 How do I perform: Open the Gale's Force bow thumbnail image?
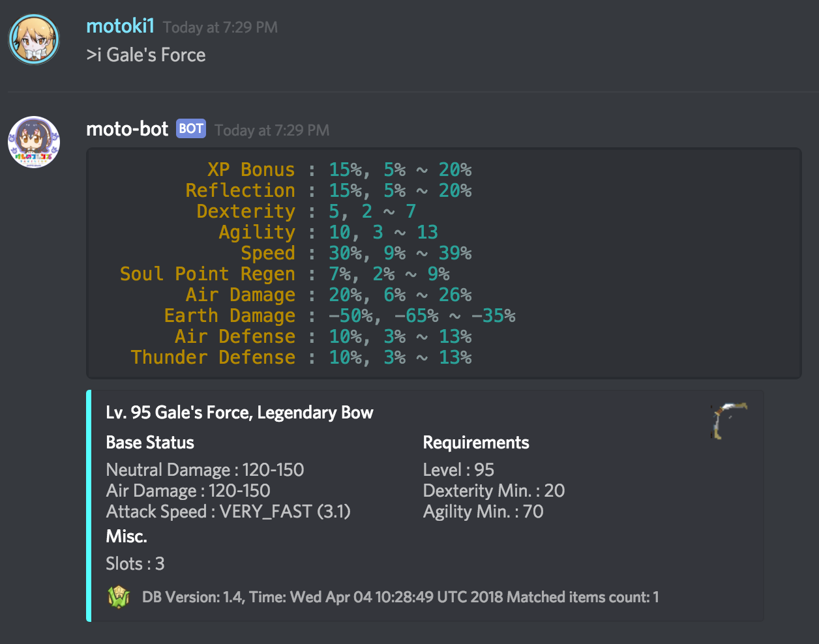(728, 420)
